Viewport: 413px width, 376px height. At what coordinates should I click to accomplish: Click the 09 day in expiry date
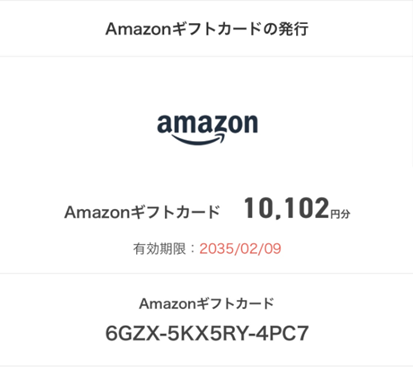(x=273, y=249)
